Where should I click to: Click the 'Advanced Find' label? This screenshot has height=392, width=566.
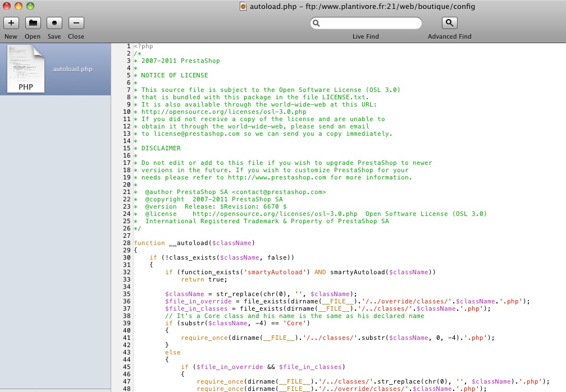[x=449, y=36]
